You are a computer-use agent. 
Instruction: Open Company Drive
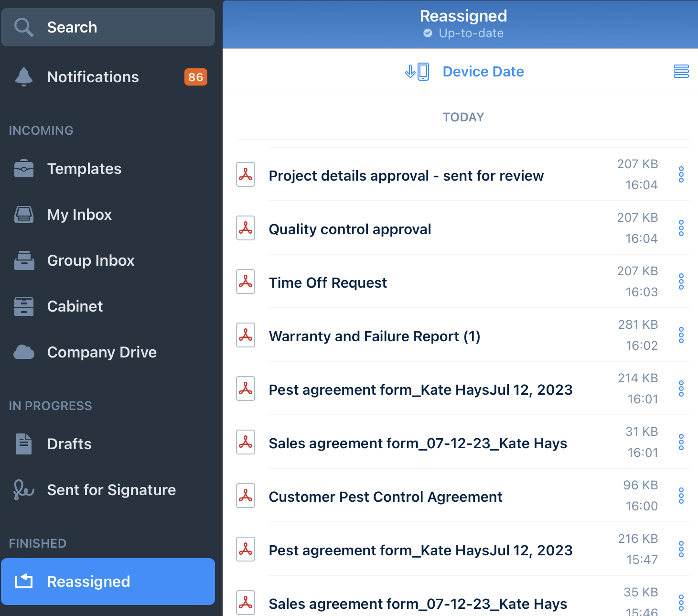[x=102, y=352]
